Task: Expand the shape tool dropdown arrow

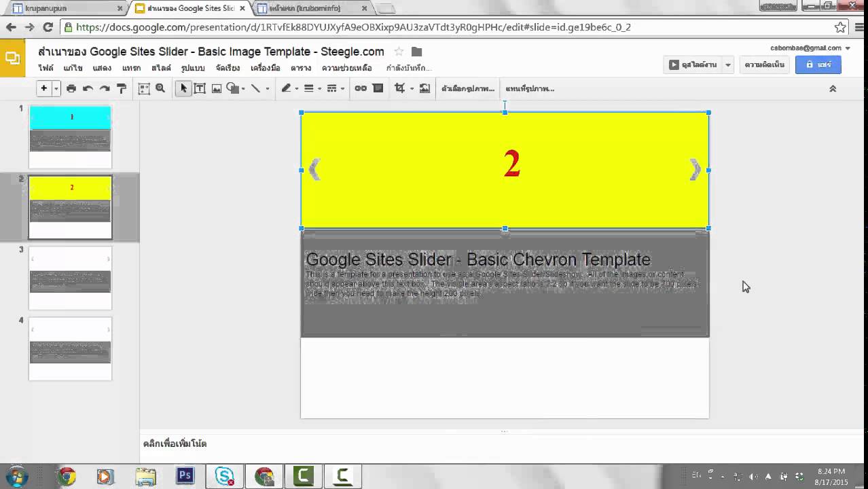Action: (x=243, y=89)
